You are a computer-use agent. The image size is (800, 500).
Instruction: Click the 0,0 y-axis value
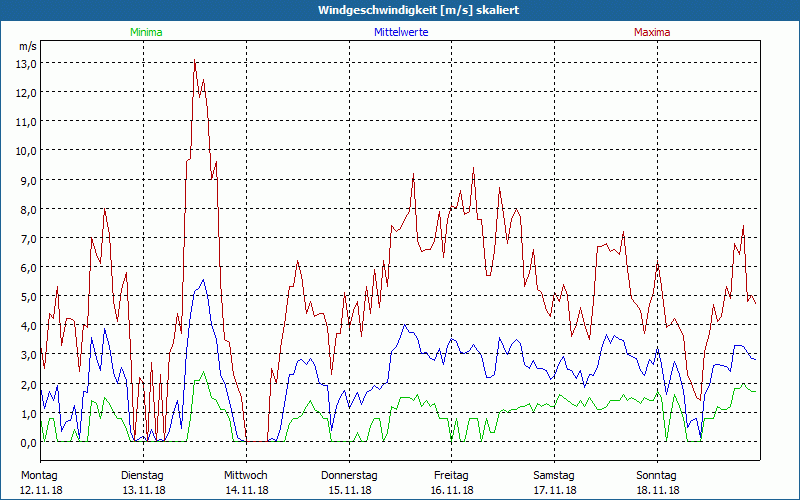26,442
